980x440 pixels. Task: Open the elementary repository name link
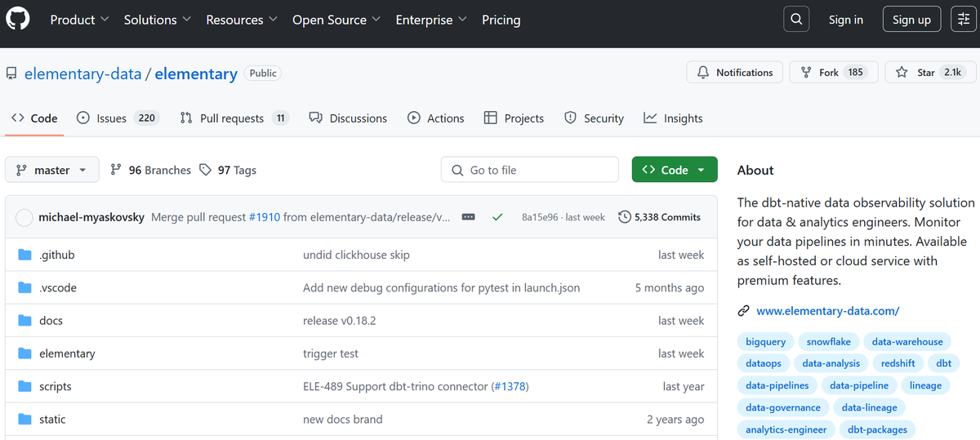coord(196,73)
